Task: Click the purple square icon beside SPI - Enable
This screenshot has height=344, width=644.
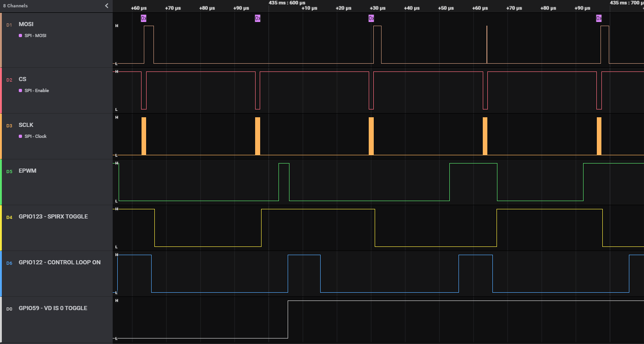Action: (x=20, y=91)
